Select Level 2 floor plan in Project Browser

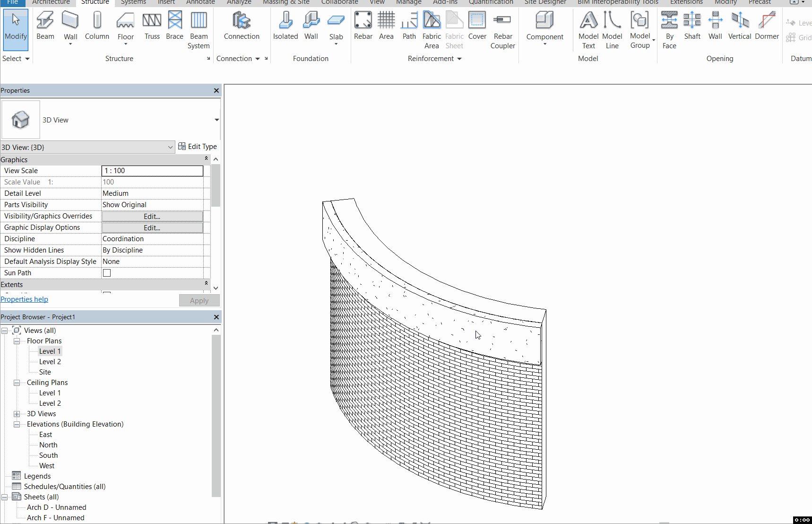click(50, 361)
